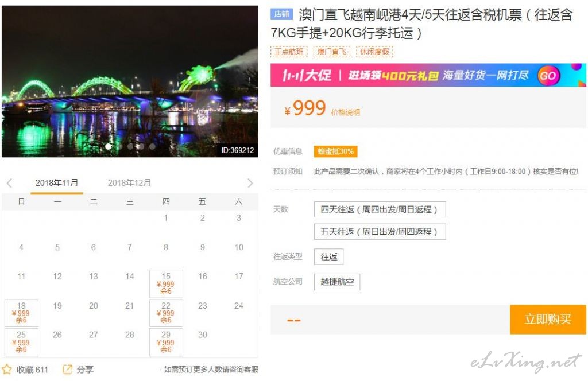The image size is (588, 381).
Task: Click the 休闲度假 tag
Action: coord(374,51)
